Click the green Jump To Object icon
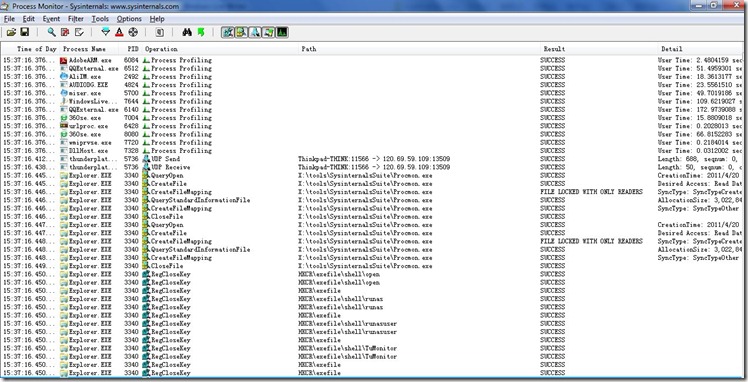Viewport: 748px width, 382px height. (x=201, y=32)
